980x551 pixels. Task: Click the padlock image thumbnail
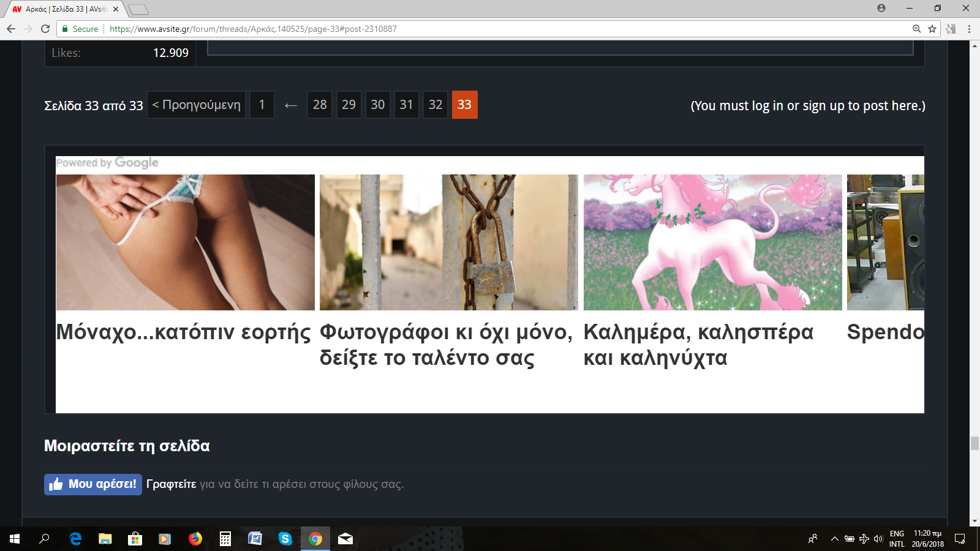coord(448,242)
